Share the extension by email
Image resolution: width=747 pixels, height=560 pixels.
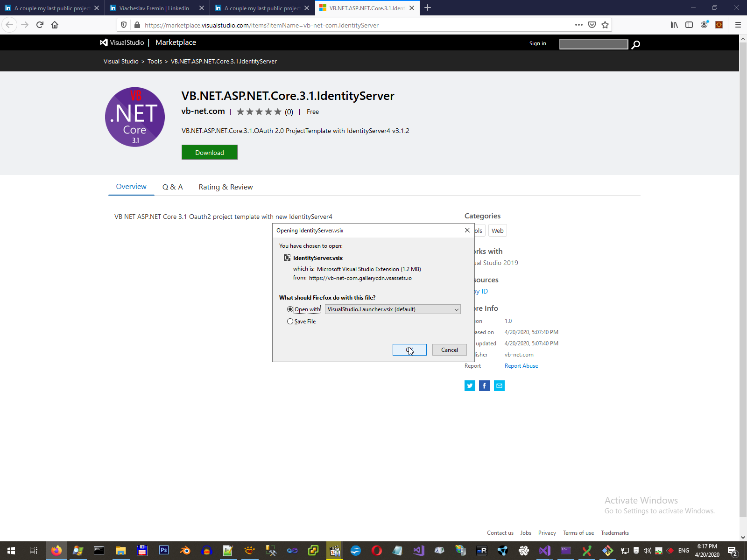point(499,385)
